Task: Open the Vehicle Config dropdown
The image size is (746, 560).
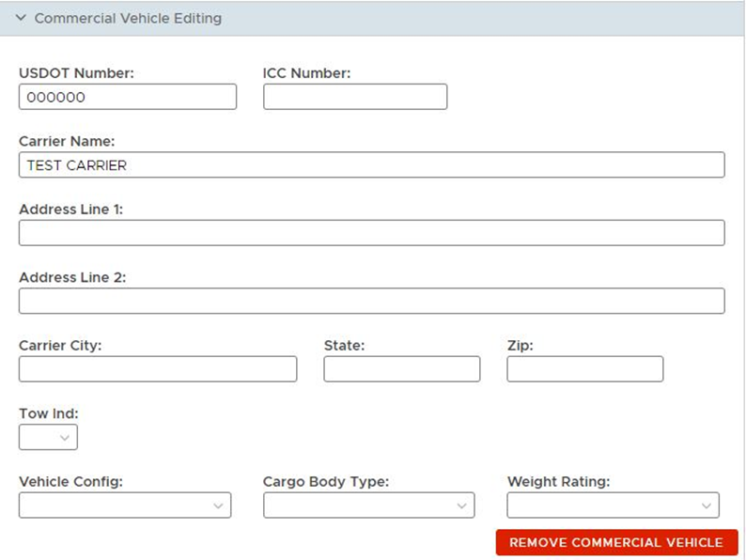Action: pyautogui.click(x=125, y=505)
